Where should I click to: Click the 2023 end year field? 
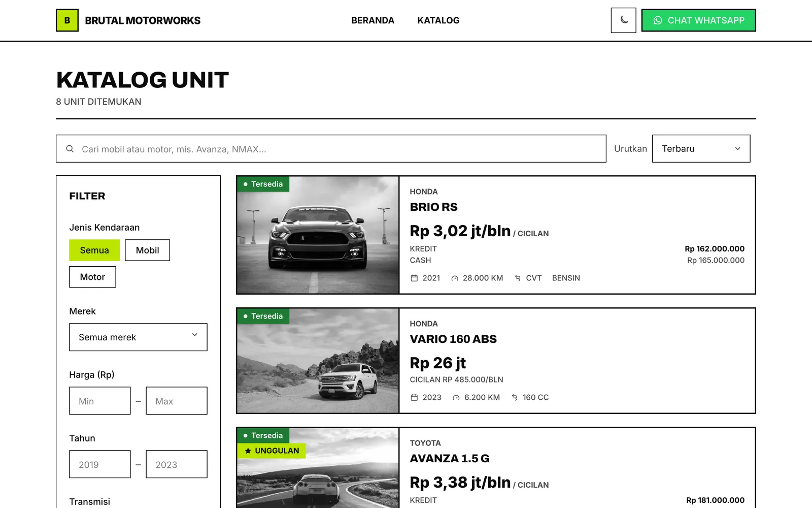177,464
